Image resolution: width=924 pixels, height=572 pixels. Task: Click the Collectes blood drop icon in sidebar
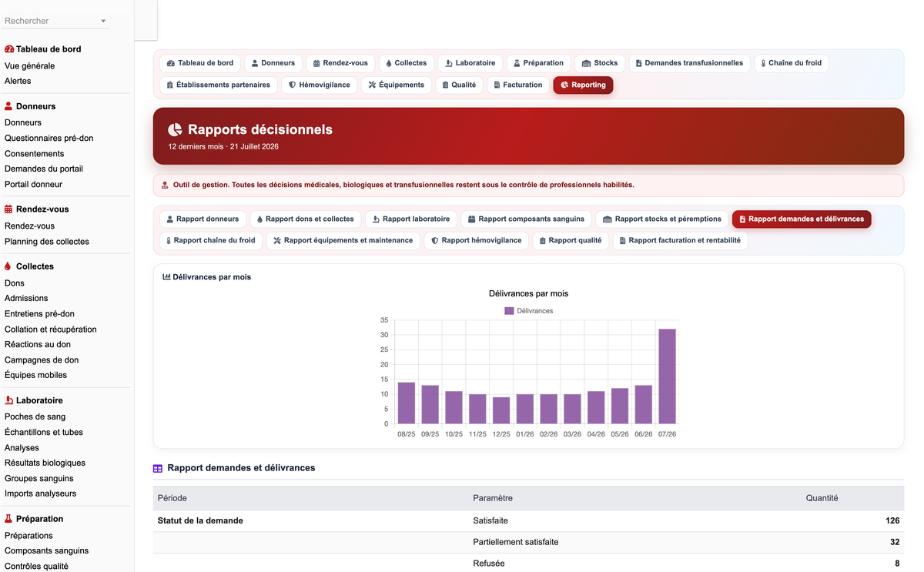(8, 266)
